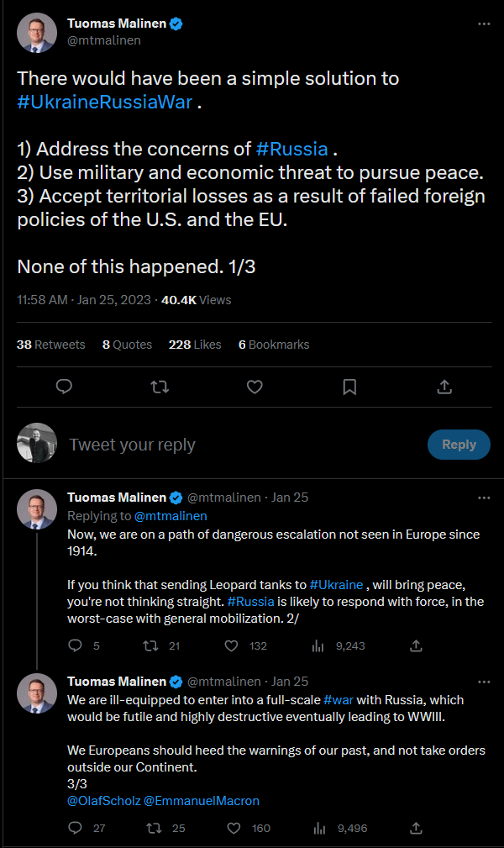Share the 3/3 reply tweet
The image size is (504, 848).
click(x=416, y=828)
